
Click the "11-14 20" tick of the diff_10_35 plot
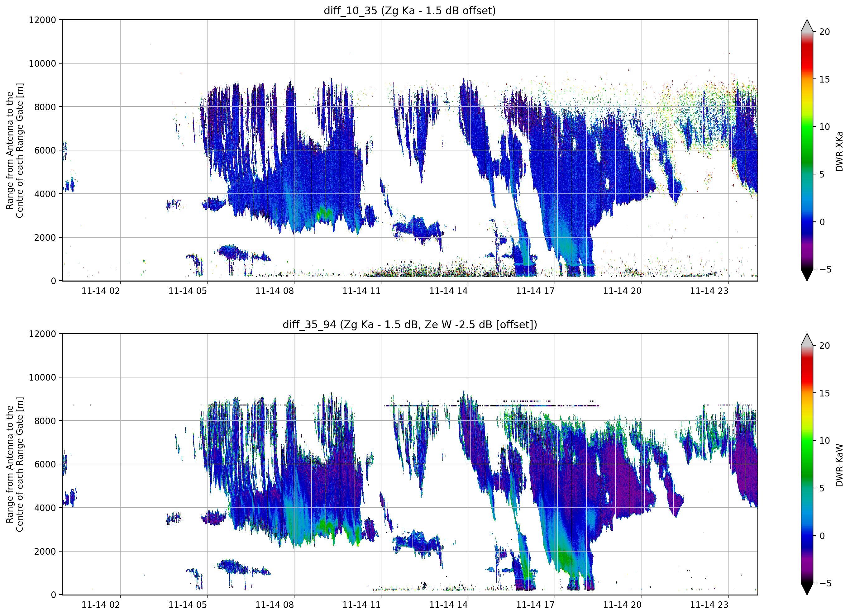click(x=623, y=291)
